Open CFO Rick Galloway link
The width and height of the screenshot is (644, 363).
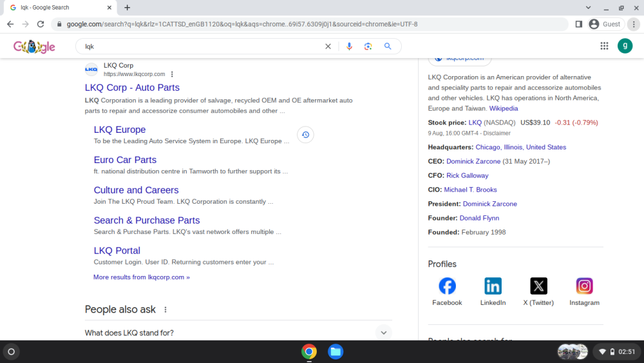(x=468, y=175)
